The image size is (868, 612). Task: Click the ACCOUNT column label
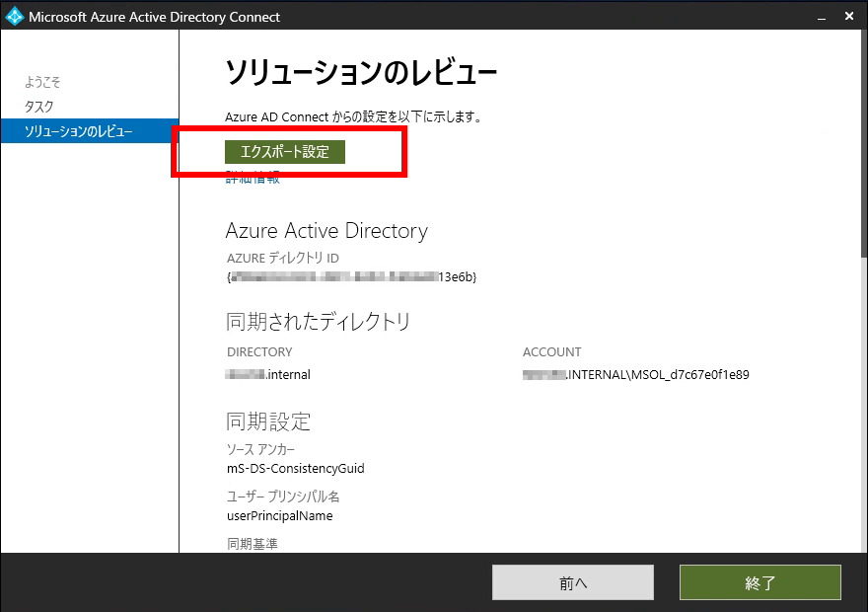click(x=552, y=352)
